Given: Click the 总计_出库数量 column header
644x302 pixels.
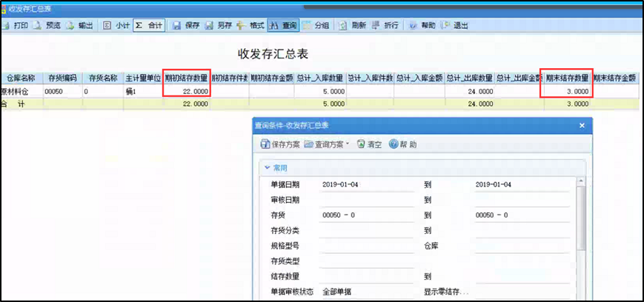Looking at the screenshot, I should pyautogui.click(x=470, y=78).
